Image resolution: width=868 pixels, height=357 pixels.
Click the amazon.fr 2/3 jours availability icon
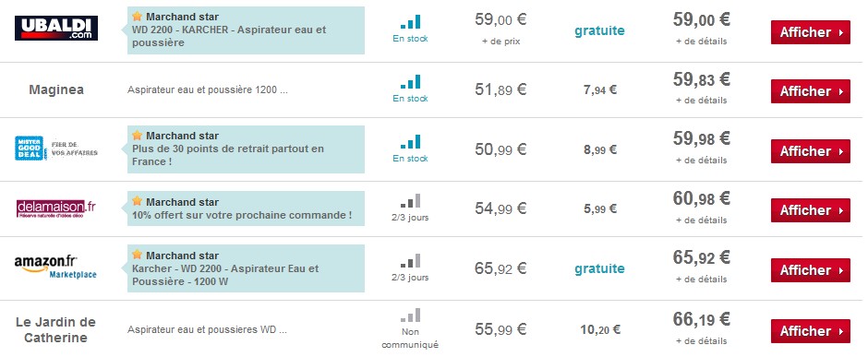coord(411,261)
